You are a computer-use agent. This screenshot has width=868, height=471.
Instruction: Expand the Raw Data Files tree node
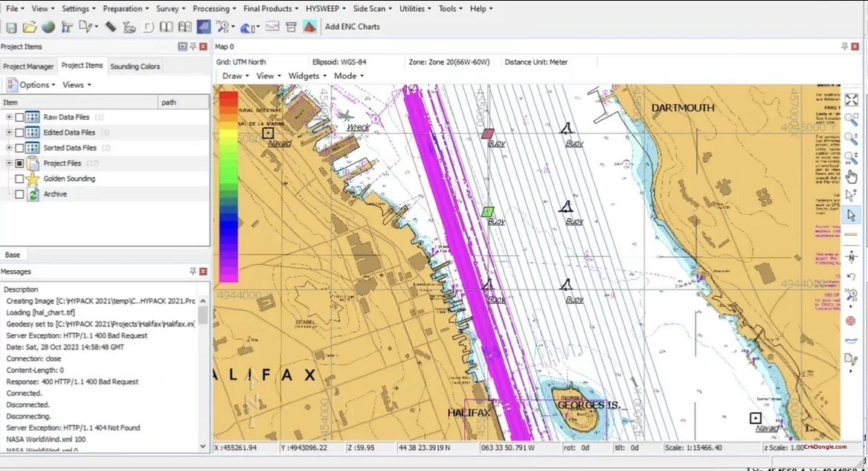click(9, 118)
